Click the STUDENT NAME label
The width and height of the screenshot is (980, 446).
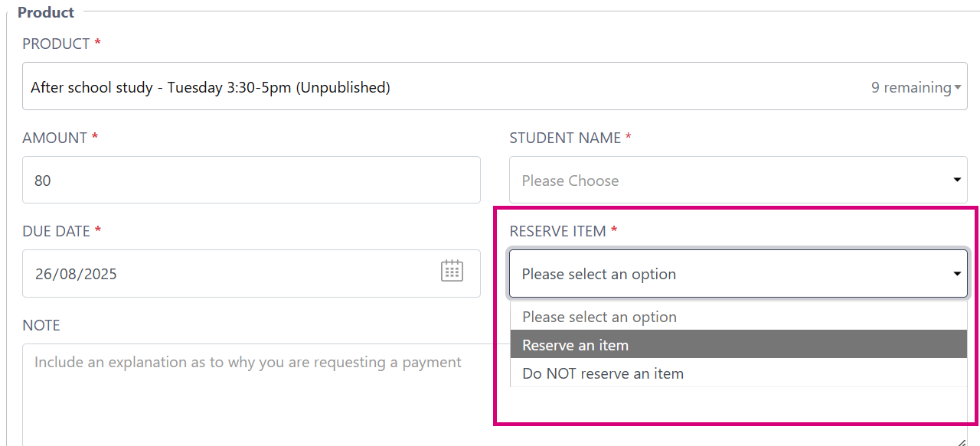[x=564, y=138]
